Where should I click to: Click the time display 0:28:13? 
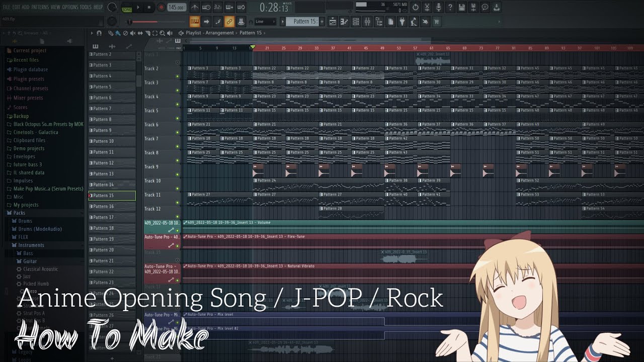pos(274,8)
